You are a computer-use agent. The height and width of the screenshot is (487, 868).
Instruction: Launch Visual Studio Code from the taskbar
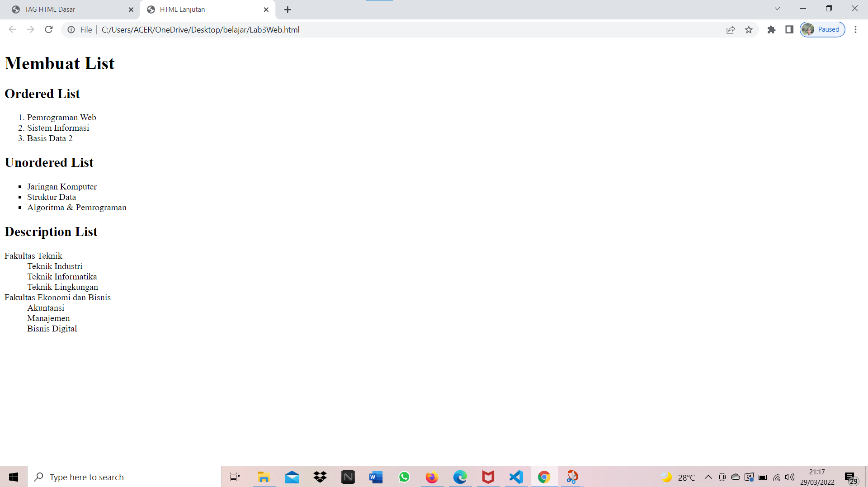click(516, 477)
